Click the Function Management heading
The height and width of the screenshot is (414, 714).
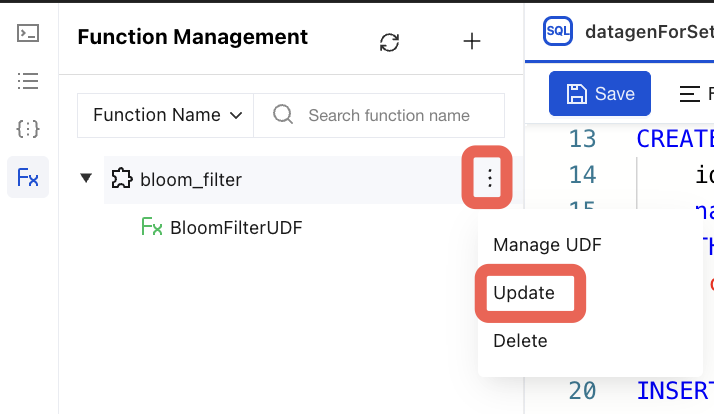pos(193,37)
